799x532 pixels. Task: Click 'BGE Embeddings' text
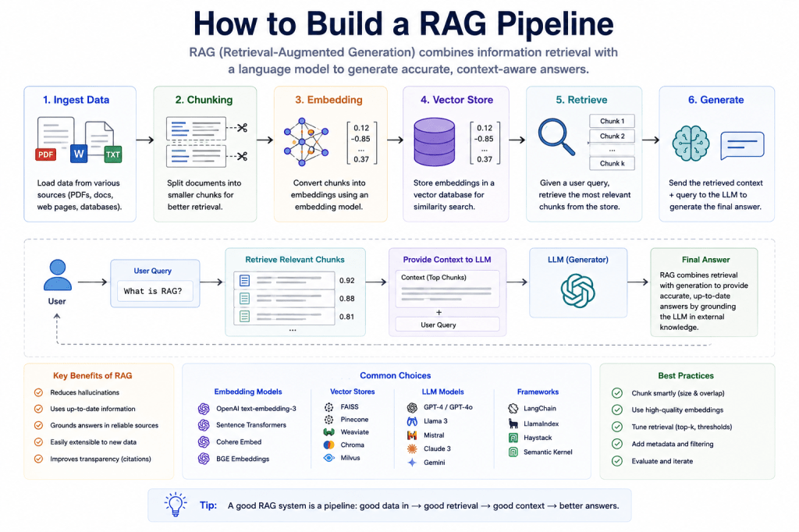click(x=243, y=459)
